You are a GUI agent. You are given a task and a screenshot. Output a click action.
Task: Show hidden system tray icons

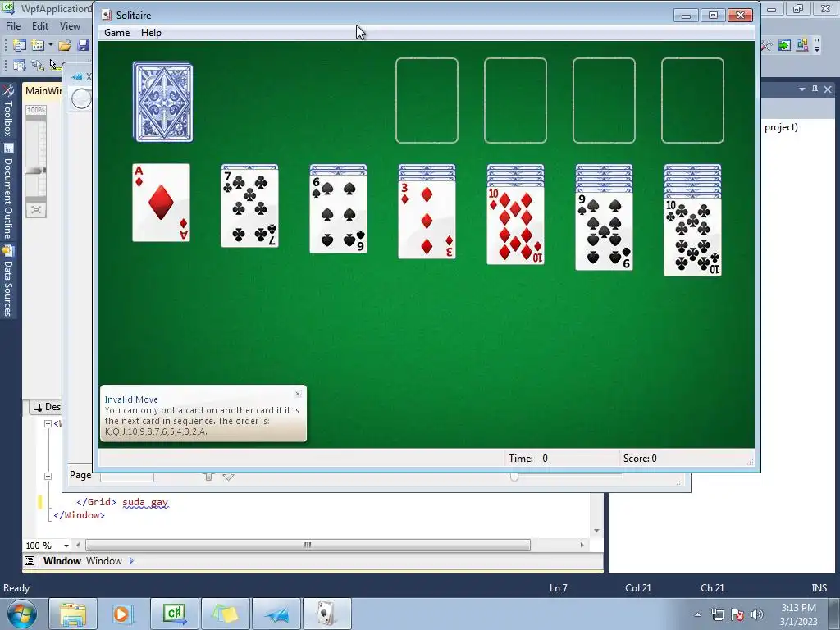click(x=697, y=614)
